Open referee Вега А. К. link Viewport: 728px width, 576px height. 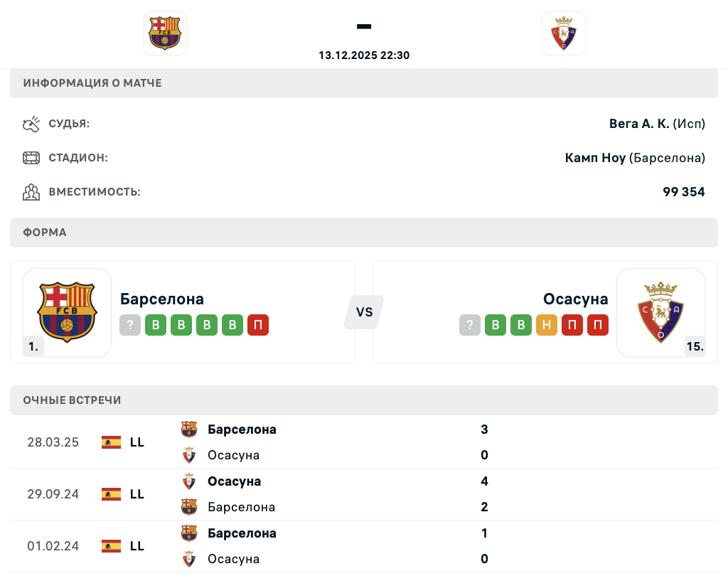pos(639,124)
